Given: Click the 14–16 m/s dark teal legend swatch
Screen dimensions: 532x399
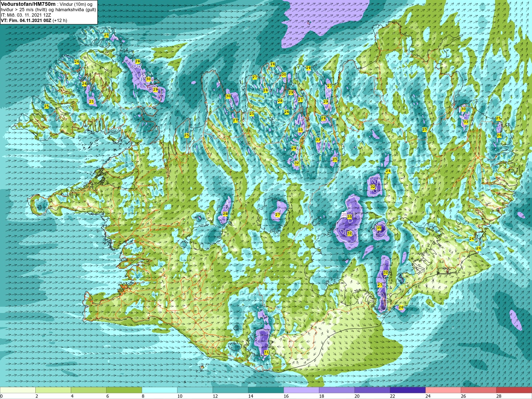Looking at the screenshot, I should click(x=266, y=390).
